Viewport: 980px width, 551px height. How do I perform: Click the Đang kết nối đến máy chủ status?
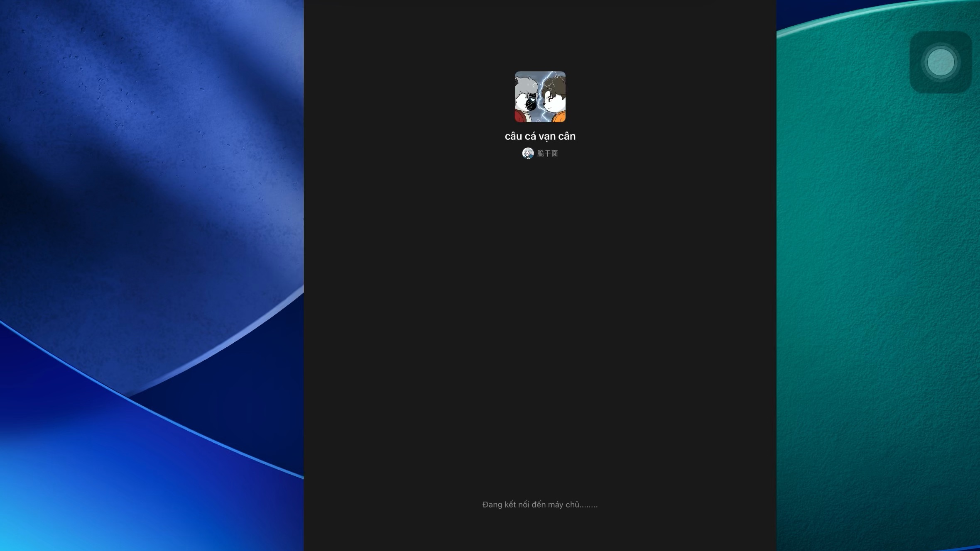540,505
